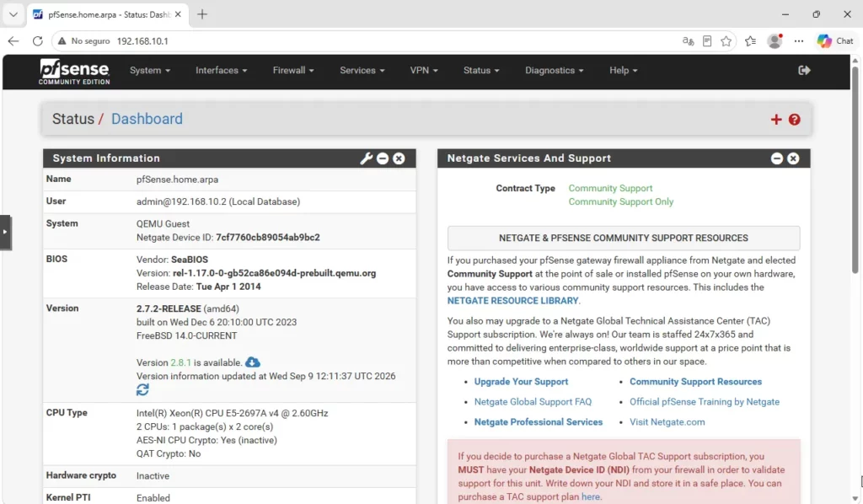Image resolution: width=863 pixels, height=504 pixels.
Task: Open the tab list dropdown chevron
Action: [x=13, y=14]
